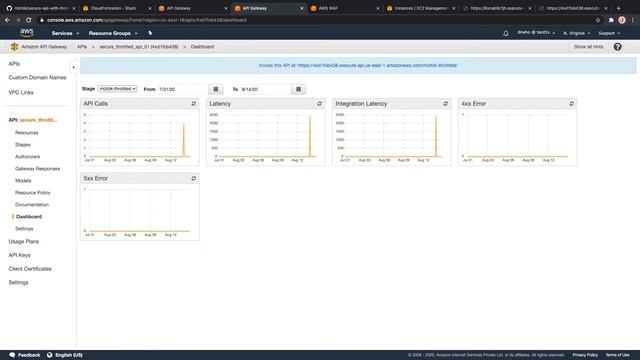Open Resources in the API sidebar
The image size is (640, 360).
click(27, 133)
